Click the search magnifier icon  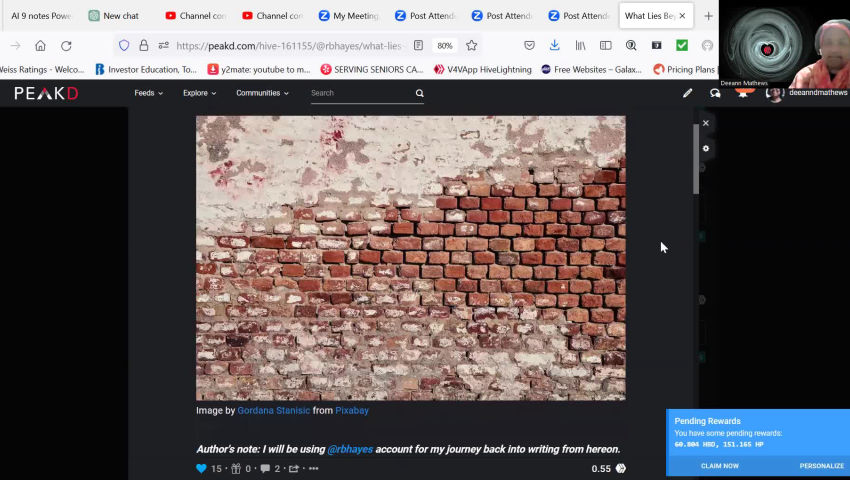(420, 93)
